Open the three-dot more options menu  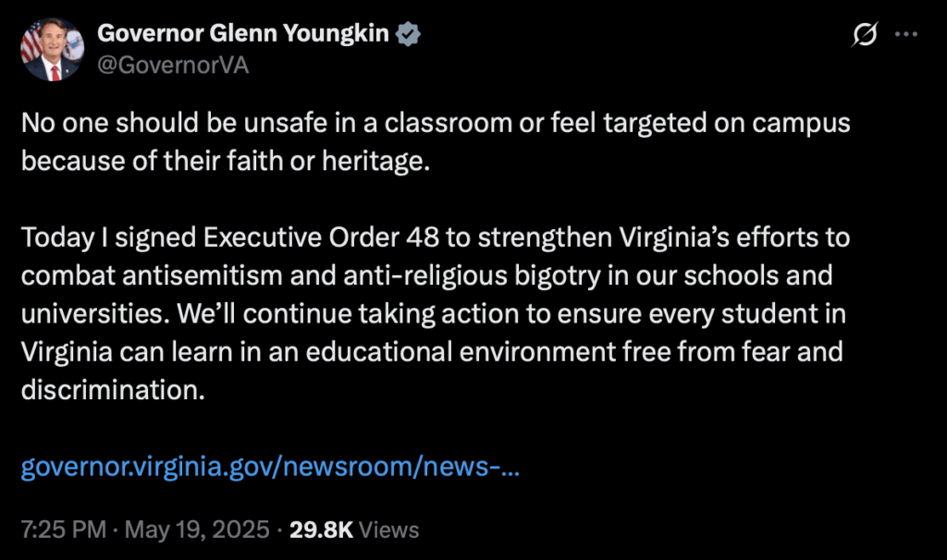pyautogui.click(x=907, y=35)
